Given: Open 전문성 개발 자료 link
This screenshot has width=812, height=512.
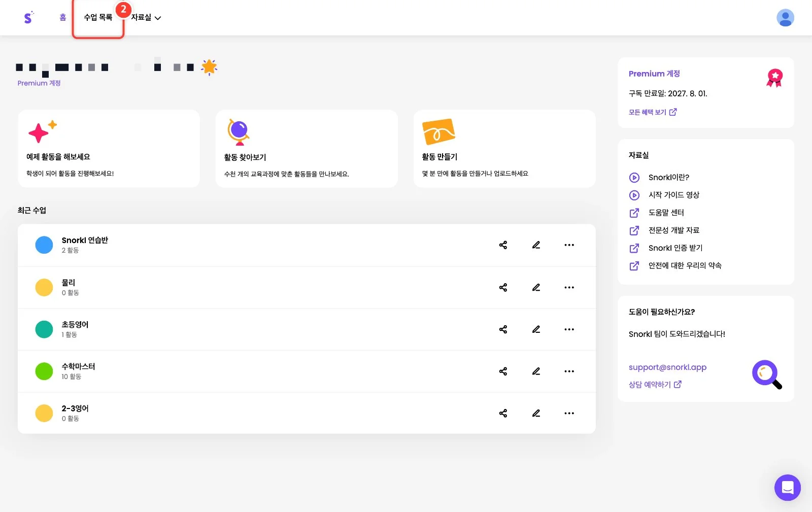Looking at the screenshot, I should (664, 230).
